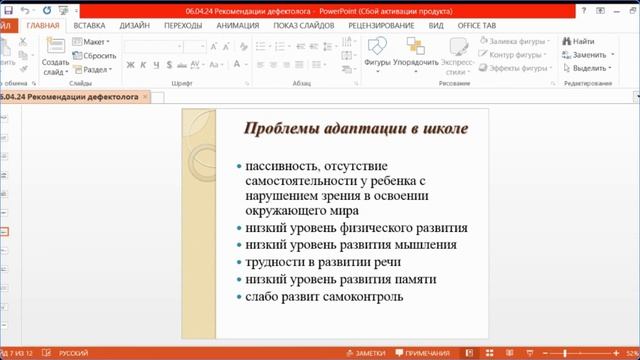This screenshot has width=640, height=360.
Task: Open Контур фигуры shape outline
Action: pyautogui.click(x=512, y=55)
